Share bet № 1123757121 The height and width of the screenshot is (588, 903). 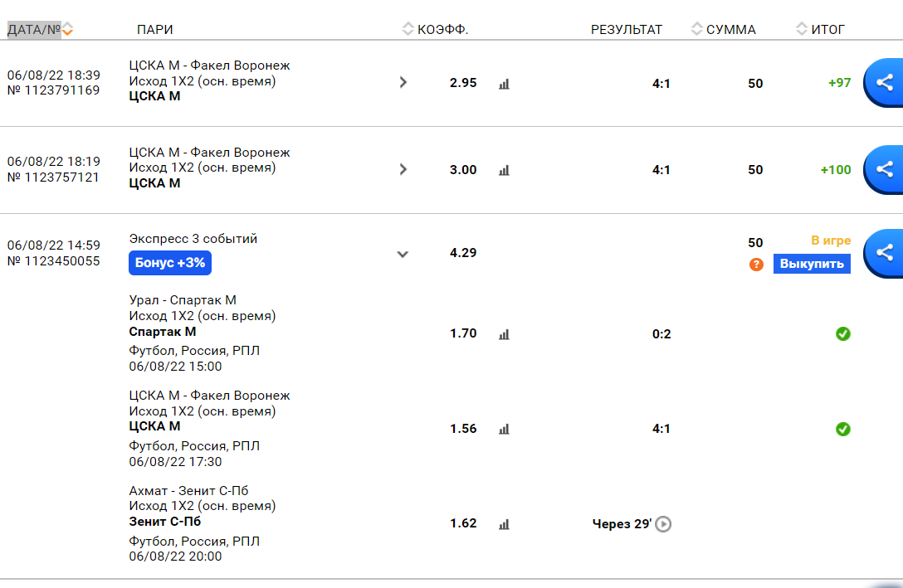(884, 169)
